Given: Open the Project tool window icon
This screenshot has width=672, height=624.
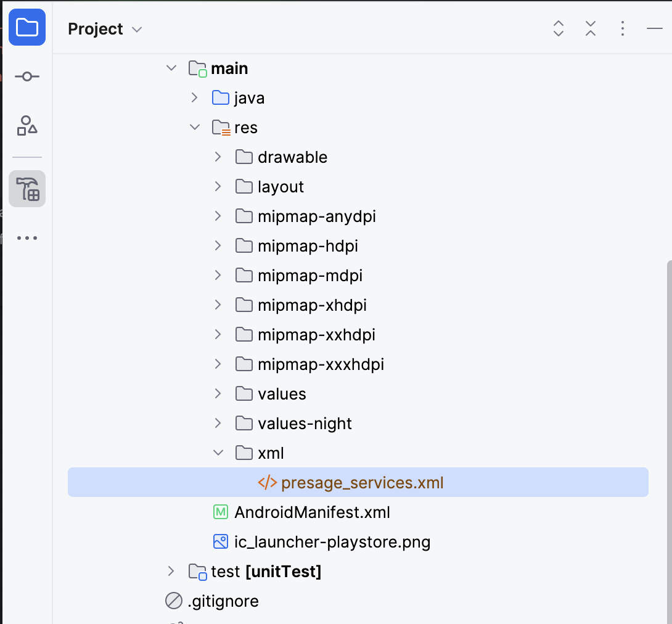Looking at the screenshot, I should pyautogui.click(x=27, y=27).
